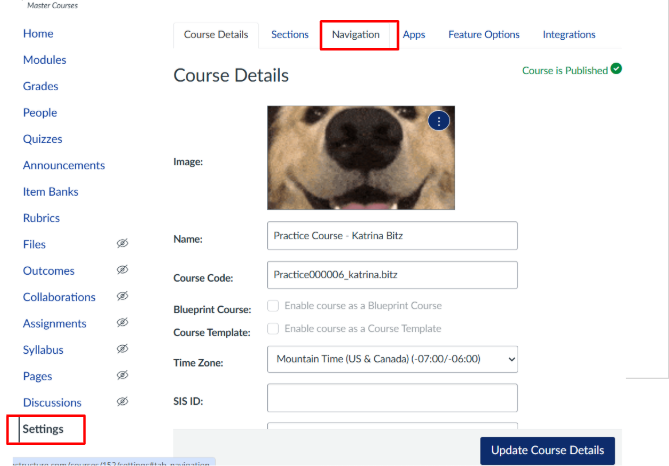The height and width of the screenshot is (466, 669).
Task: Click the hidden-eye icon beside Syllabus
Action: click(x=122, y=349)
